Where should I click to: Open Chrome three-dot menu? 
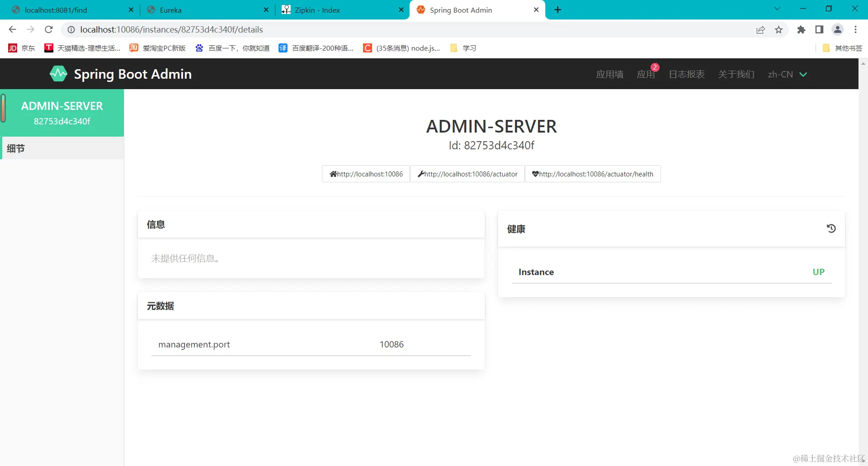tap(855, 29)
